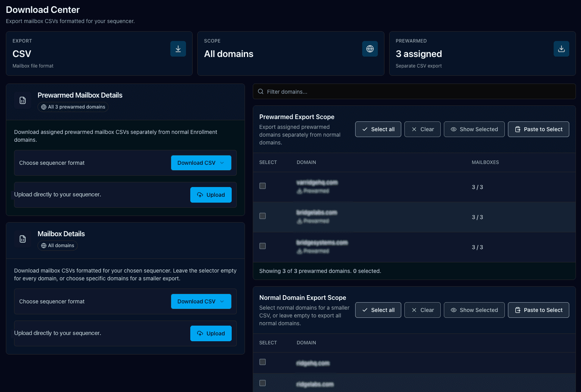Viewport: 581px width, 392px height.
Task: Click the bridgelabs.com domain name
Action: pos(316,212)
